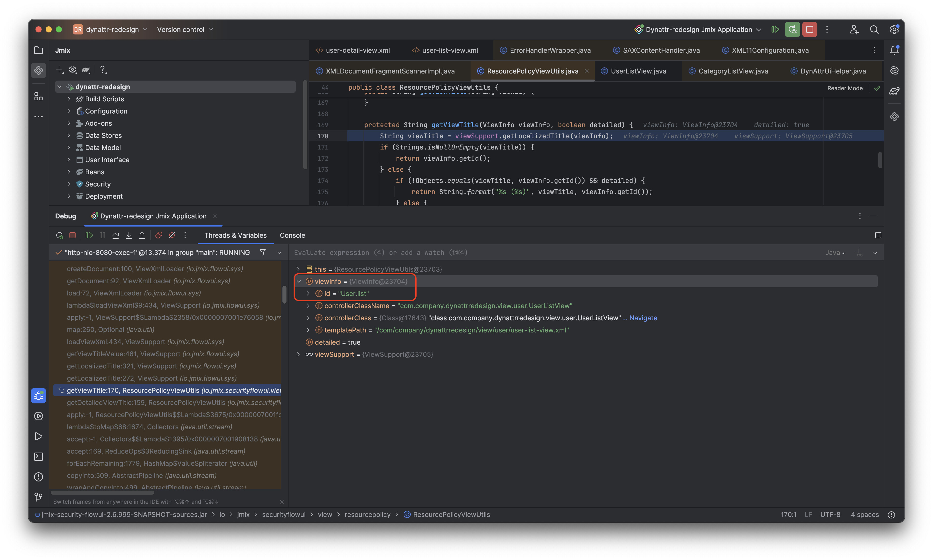Open Jmix panel settings gear icon
The width and height of the screenshot is (933, 560).
coord(73,70)
